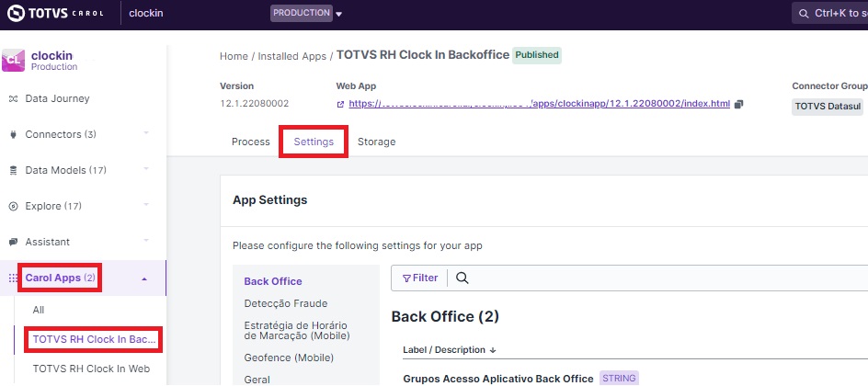Click the TOTVS Datasul connector group tag
868x386 pixels.
tap(828, 107)
